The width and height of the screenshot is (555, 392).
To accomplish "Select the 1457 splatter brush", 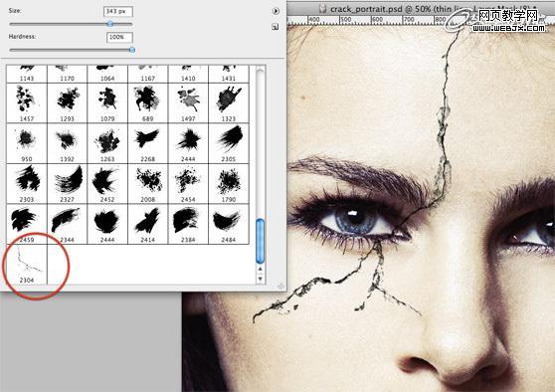I will click(x=27, y=103).
